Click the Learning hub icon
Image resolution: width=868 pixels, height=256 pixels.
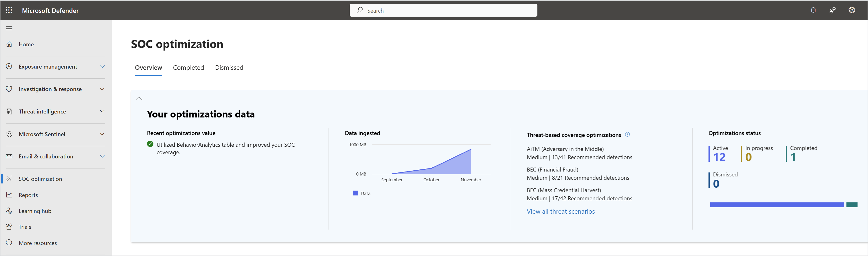click(x=9, y=211)
